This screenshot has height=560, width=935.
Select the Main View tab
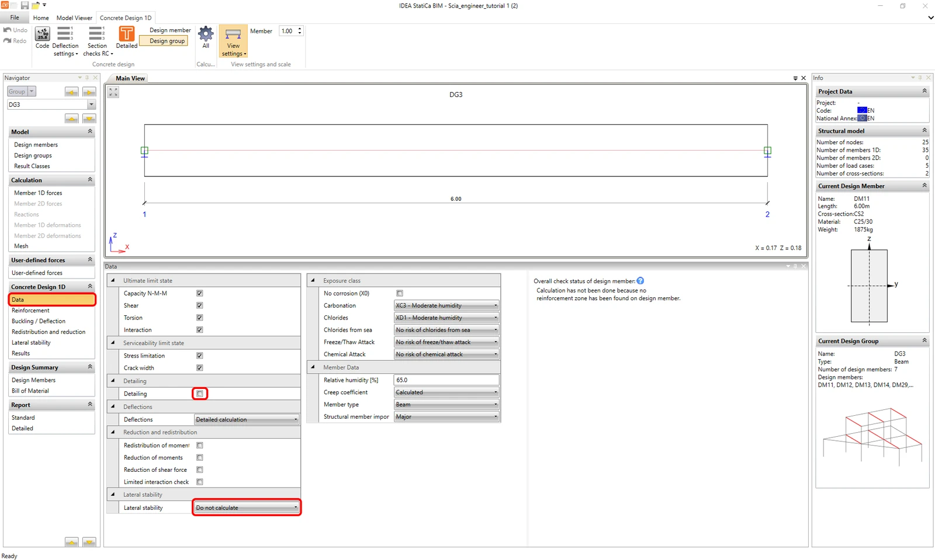(130, 78)
